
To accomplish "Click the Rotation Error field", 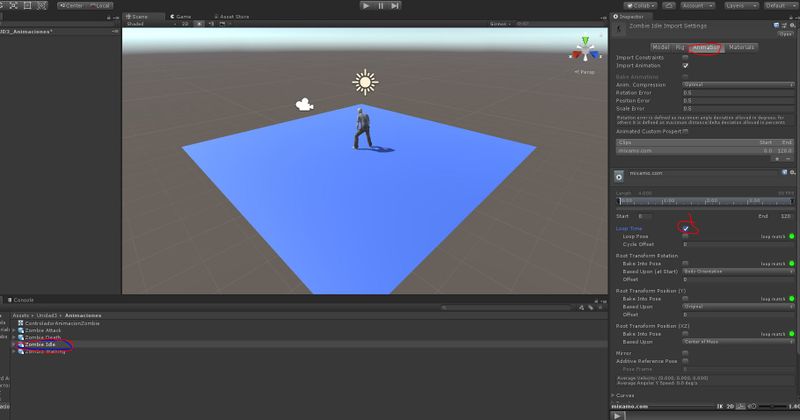I will pos(738,93).
